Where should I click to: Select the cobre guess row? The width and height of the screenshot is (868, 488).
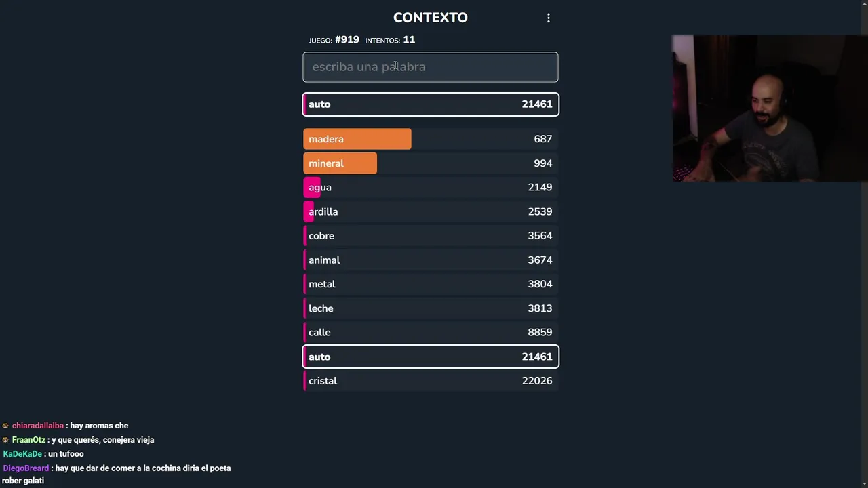click(x=430, y=236)
